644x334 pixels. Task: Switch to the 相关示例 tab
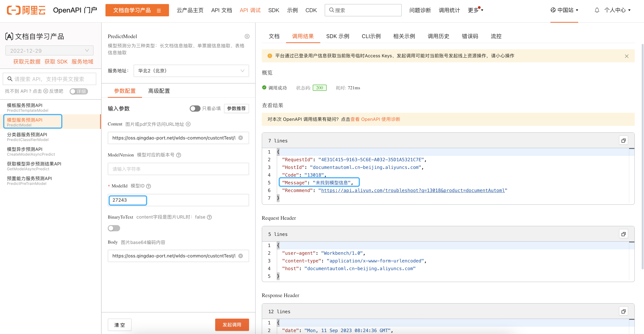[x=404, y=36]
